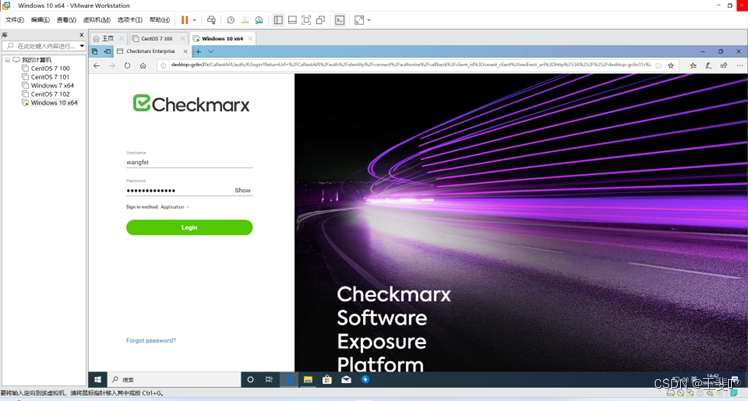Open the 帮助(H) menu
Screen dimensions: 748x401
(160, 20)
